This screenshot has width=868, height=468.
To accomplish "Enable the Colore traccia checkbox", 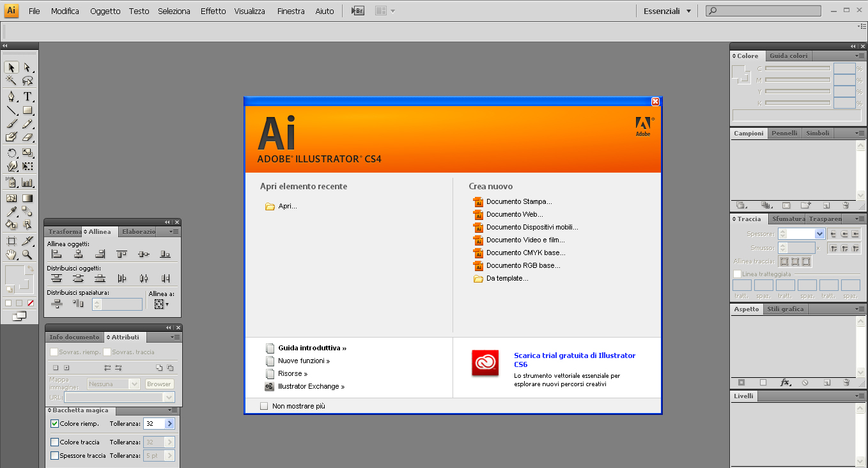I will (54, 441).
